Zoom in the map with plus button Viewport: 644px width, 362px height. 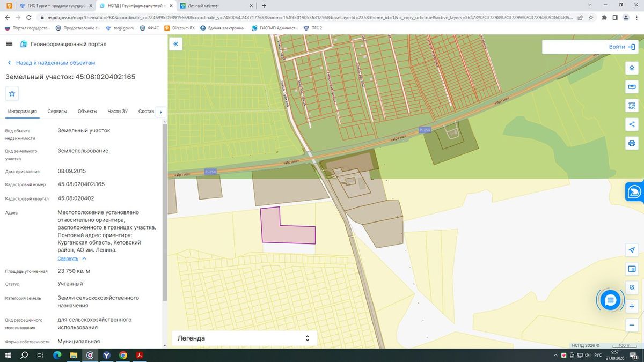pyautogui.click(x=632, y=307)
